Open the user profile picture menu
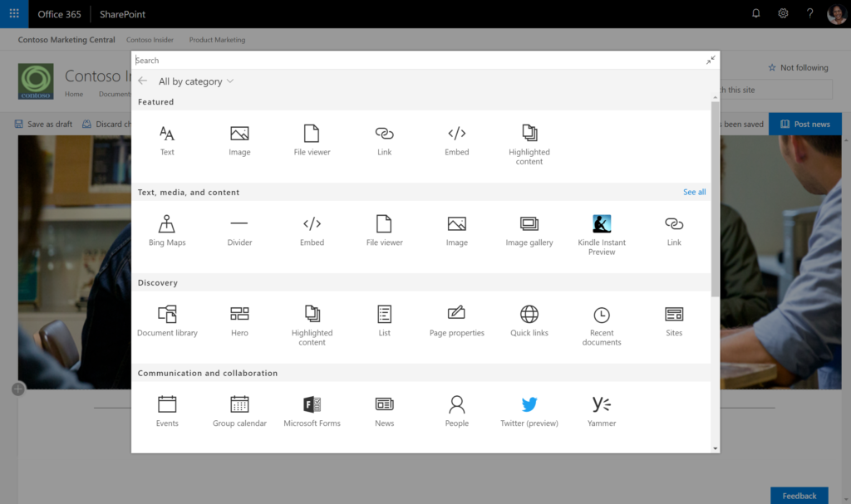This screenshot has width=851, height=504. [836, 14]
